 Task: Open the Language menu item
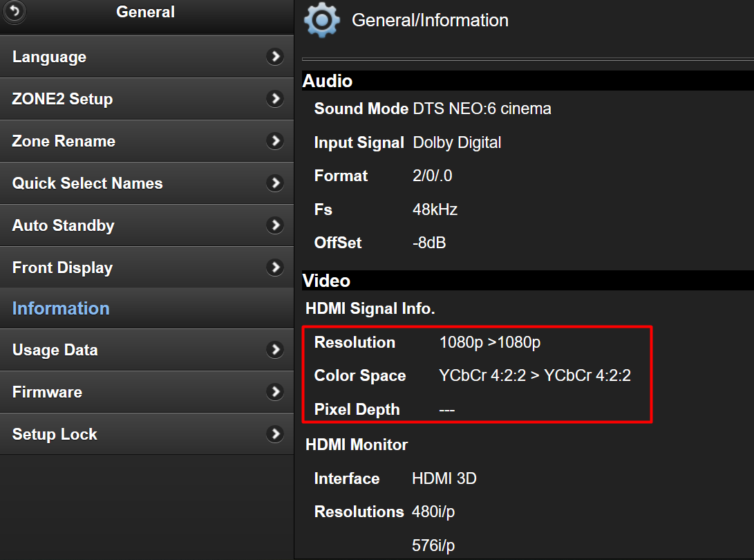(50, 57)
